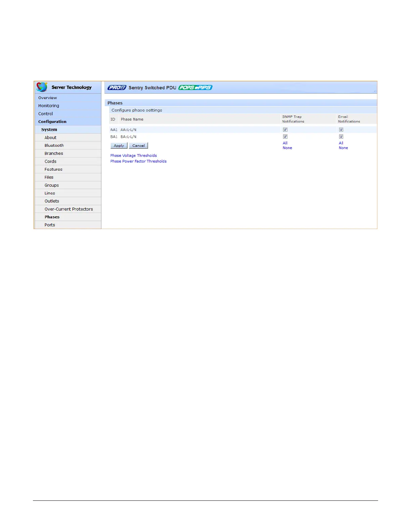This screenshot has height=532, width=411.
Task: Toggle SNMP Trap checkbox for BA1
Action: pos(285,137)
